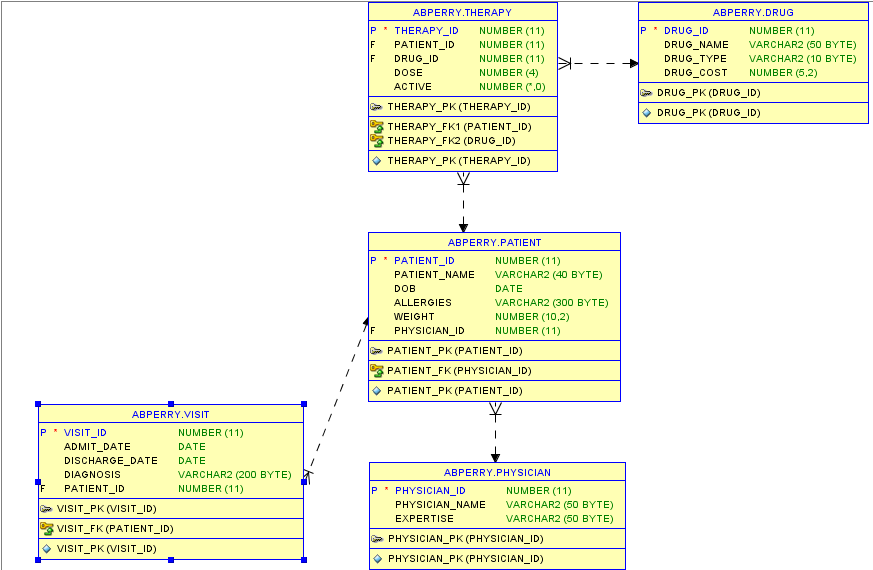Click the NUMBER (*,0) datatype of ACTIVE
Screen dimensions: 873x570
tap(512, 87)
